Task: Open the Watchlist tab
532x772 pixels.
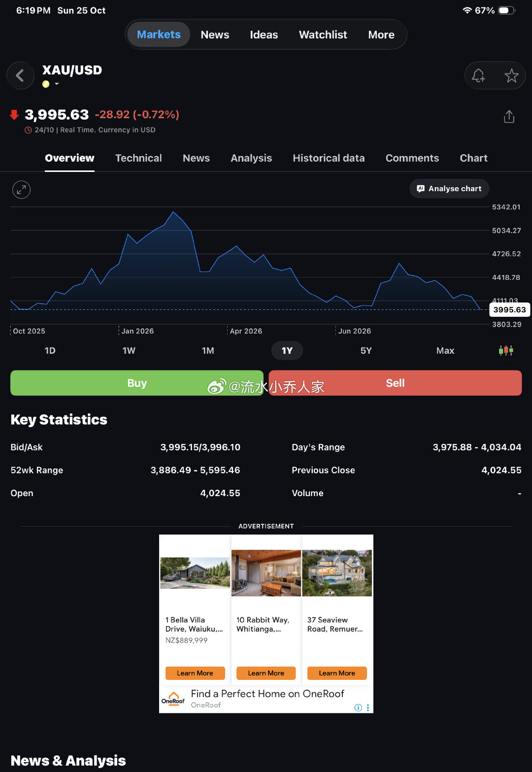Action: click(x=323, y=34)
